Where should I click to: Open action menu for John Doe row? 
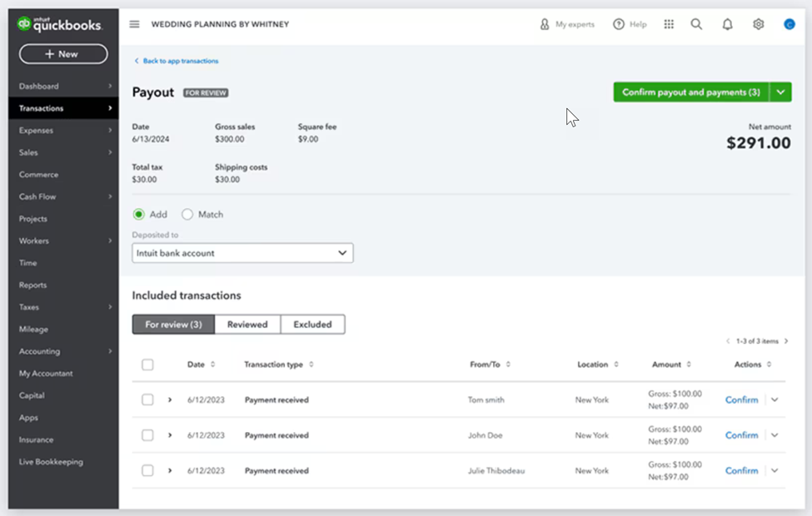(775, 435)
